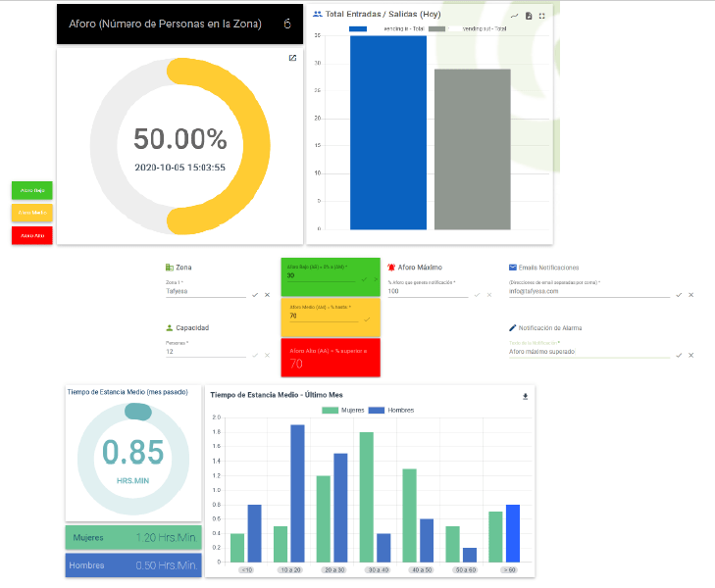Download the Tiempo de Estancia Medio chart
The width and height of the screenshot is (715, 588).
(525, 397)
